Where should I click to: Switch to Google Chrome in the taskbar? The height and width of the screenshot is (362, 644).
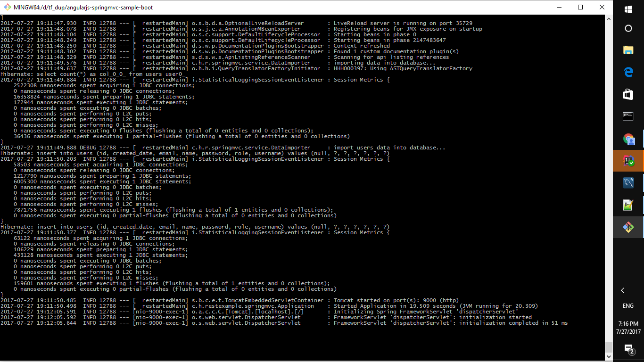(x=628, y=139)
